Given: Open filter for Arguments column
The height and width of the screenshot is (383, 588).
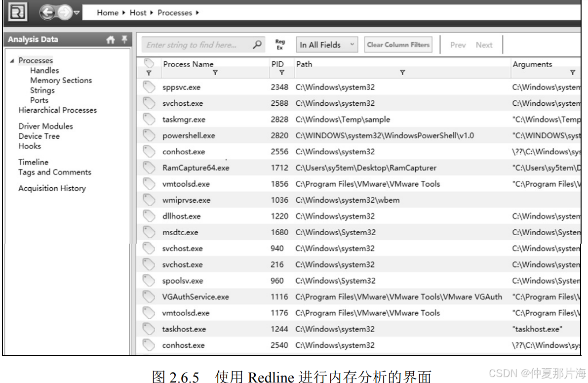Looking at the screenshot, I should point(573,73).
